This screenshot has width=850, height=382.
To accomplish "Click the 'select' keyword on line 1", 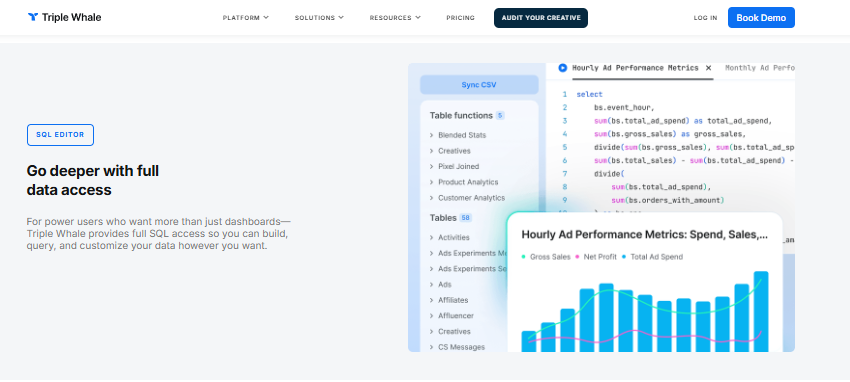I will [x=589, y=95].
